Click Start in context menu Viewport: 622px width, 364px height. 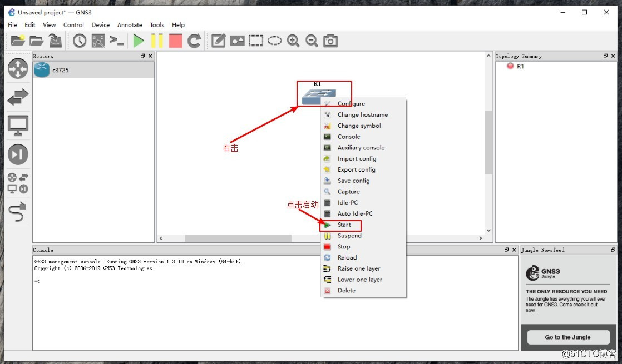click(363, 225)
